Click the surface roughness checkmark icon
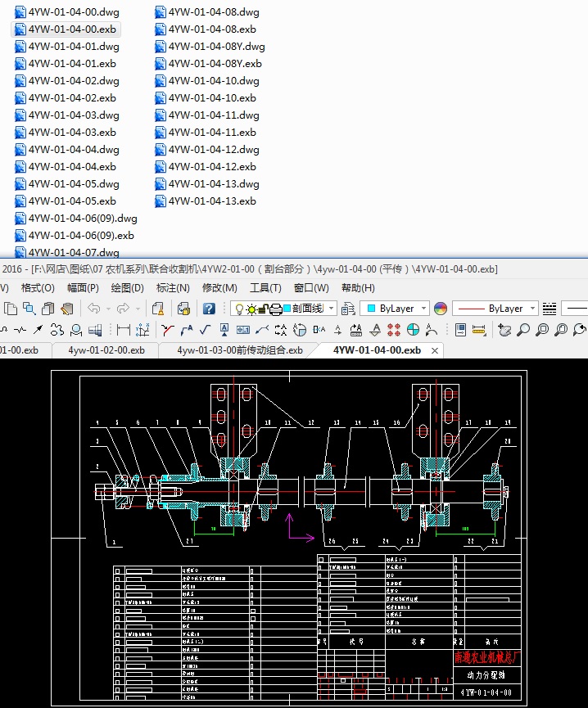Image resolution: width=588 pixels, height=708 pixels. tap(205, 330)
